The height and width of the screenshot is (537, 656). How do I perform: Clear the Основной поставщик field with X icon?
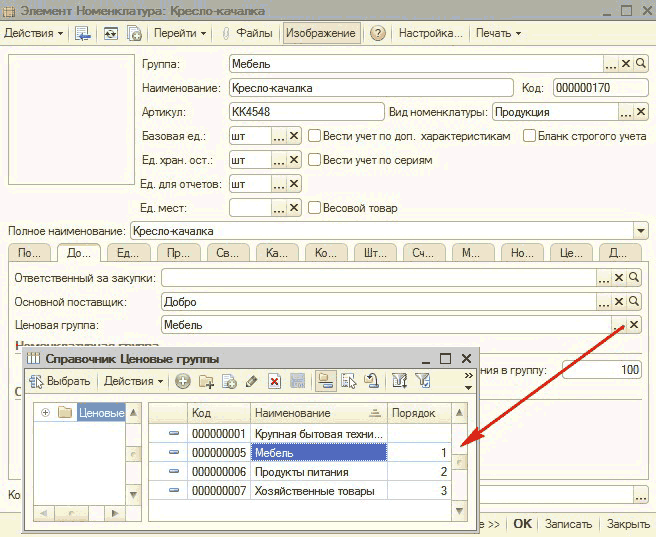click(620, 301)
